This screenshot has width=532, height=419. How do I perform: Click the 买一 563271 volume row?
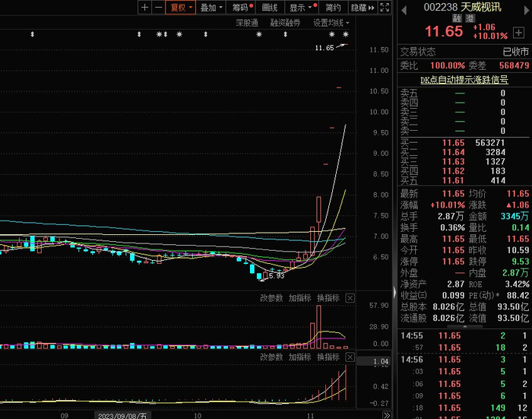[464, 143]
